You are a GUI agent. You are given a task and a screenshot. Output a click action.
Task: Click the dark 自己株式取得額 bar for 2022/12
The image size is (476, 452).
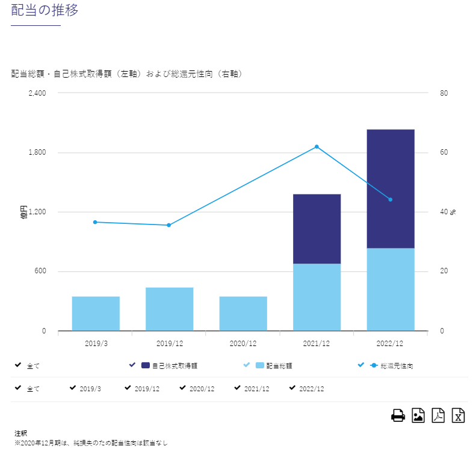391,188
